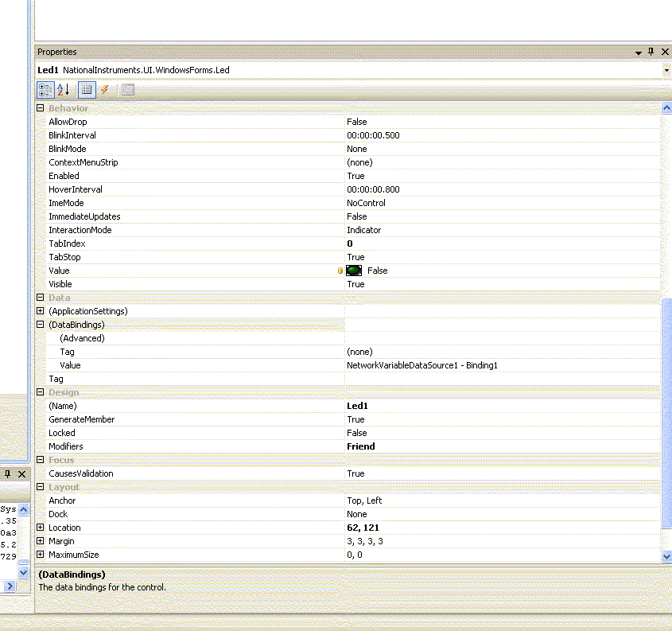672x631 pixels.
Task: Select the Enabled property True value
Action: click(355, 176)
